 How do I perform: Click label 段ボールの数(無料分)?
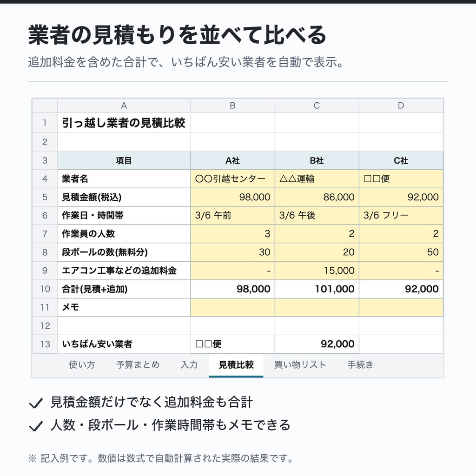(105, 252)
